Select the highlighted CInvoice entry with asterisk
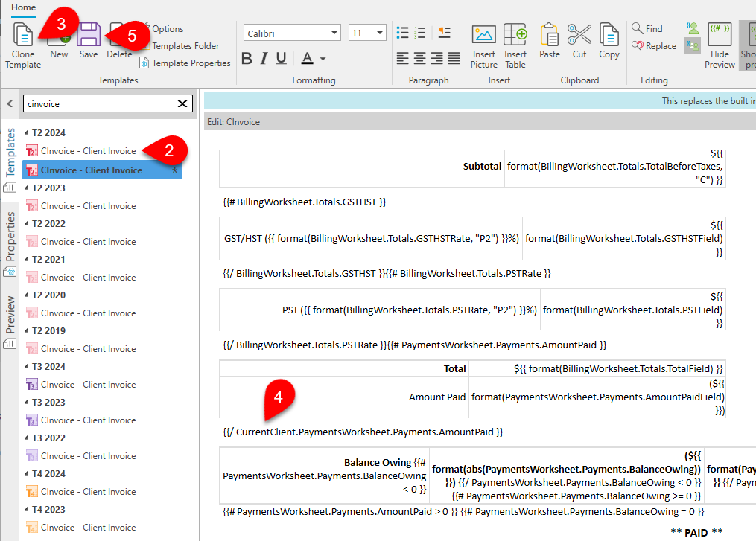Image resolution: width=756 pixels, height=541 pixels. click(x=102, y=170)
